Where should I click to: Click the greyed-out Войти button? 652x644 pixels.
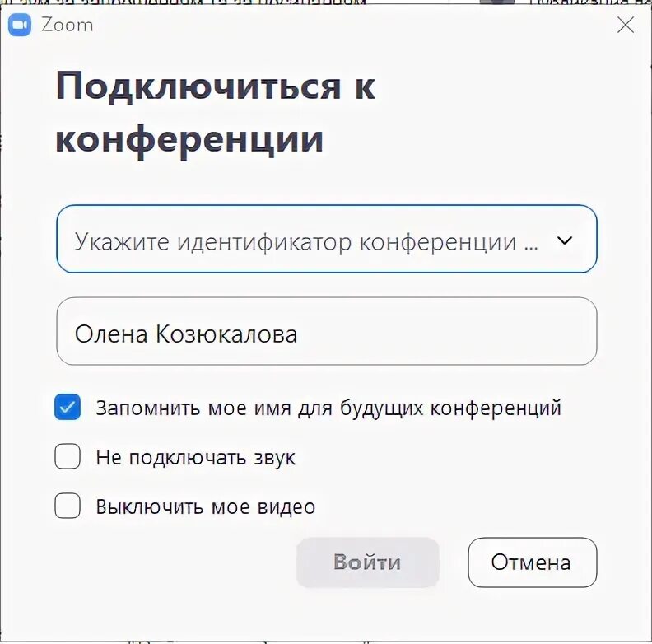click(x=368, y=562)
